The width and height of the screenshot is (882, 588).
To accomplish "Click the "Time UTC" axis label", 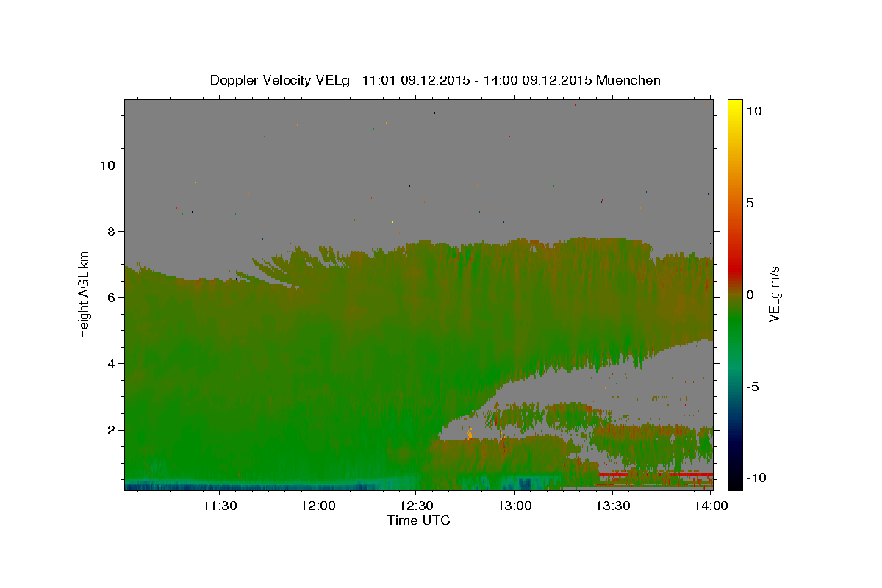I will coord(418,520).
